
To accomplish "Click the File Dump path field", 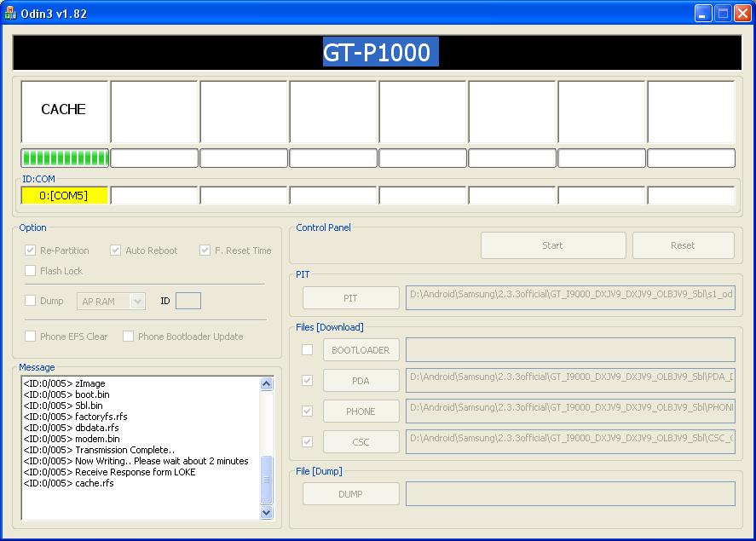I will pyautogui.click(x=570, y=494).
